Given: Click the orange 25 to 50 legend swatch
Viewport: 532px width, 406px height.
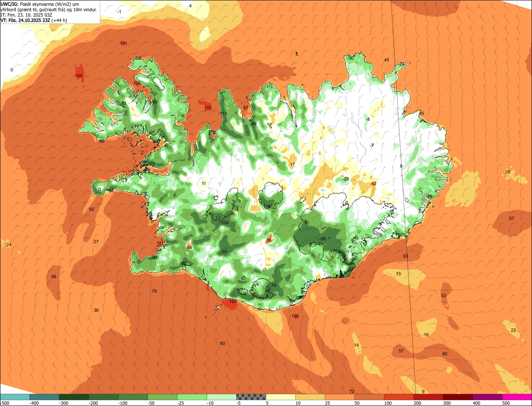Looking at the screenshot, I should coord(340,397).
